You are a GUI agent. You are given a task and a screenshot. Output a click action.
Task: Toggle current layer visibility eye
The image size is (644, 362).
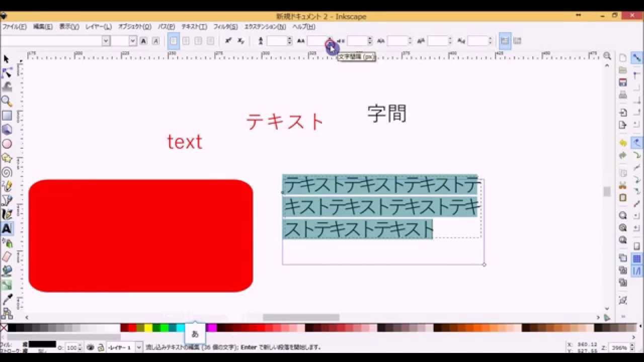[91, 347]
